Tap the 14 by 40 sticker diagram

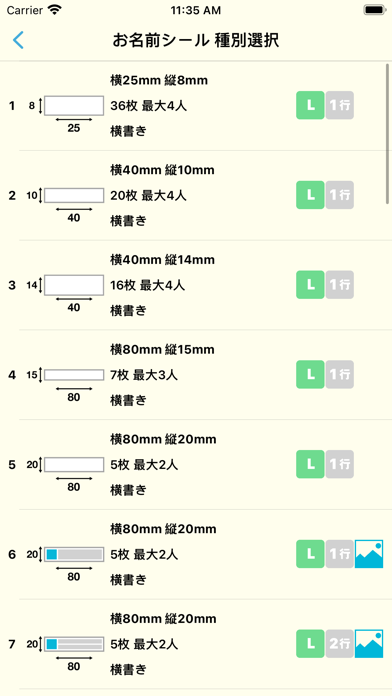[65, 293]
